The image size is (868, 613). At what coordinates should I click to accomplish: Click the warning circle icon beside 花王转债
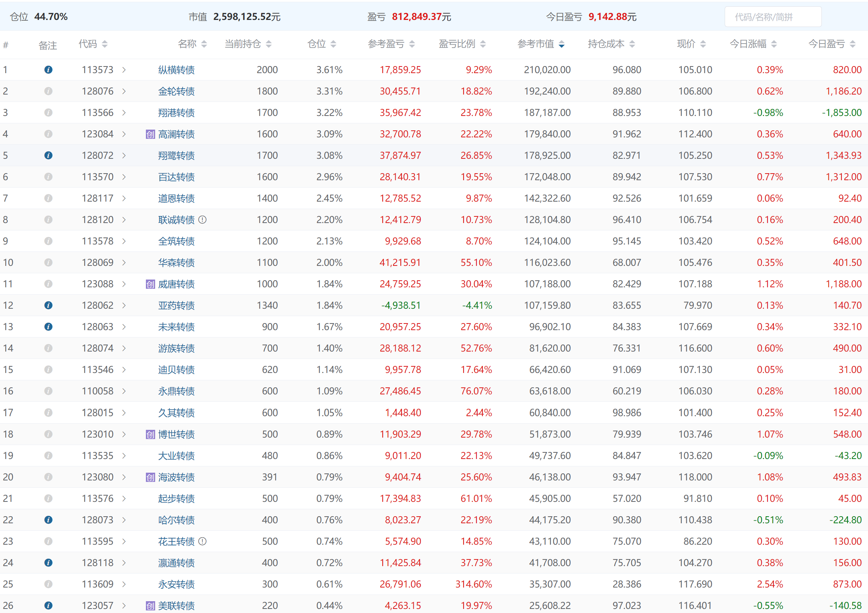click(202, 541)
